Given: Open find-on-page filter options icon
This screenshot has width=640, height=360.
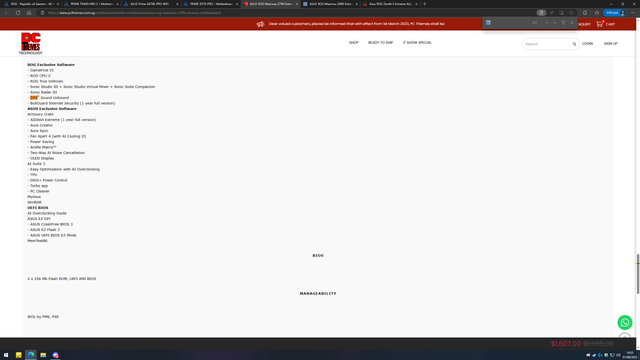Looking at the screenshot, I should pyautogui.click(x=563, y=23).
